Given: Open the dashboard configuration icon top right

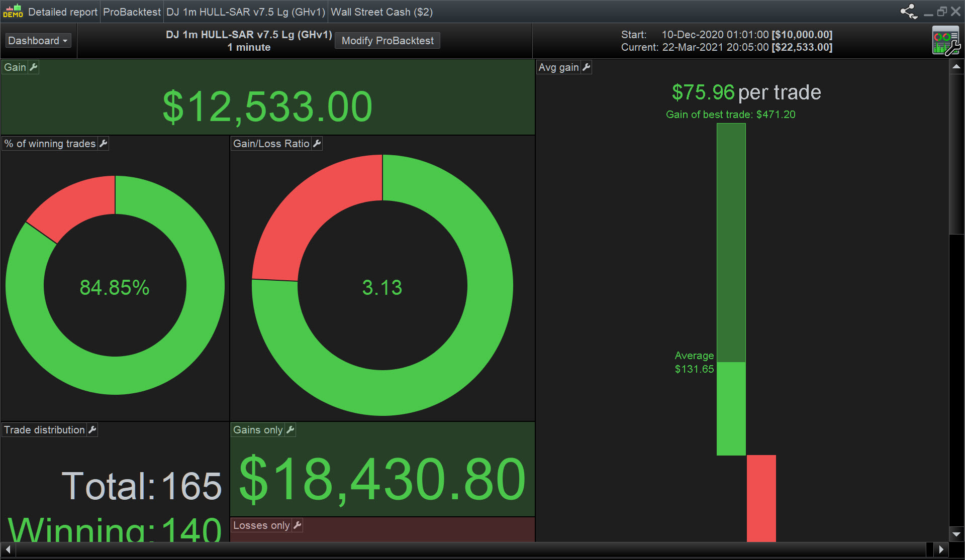Looking at the screenshot, I should click(x=946, y=41).
